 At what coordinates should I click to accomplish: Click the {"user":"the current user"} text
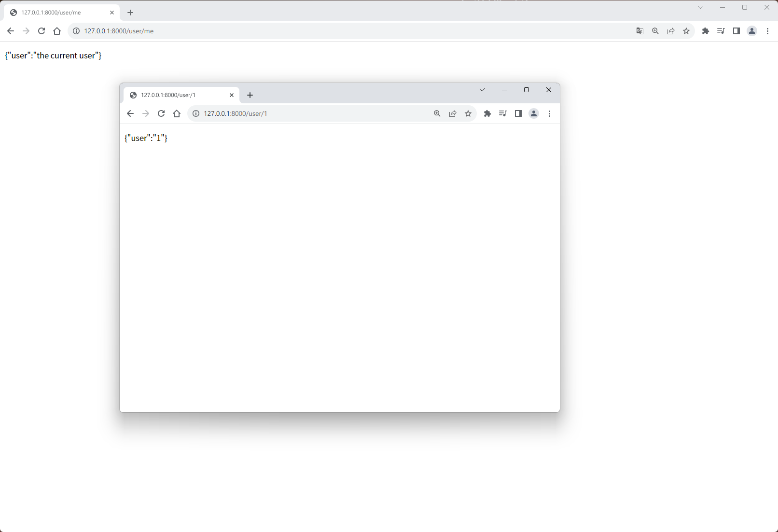click(x=53, y=56)
